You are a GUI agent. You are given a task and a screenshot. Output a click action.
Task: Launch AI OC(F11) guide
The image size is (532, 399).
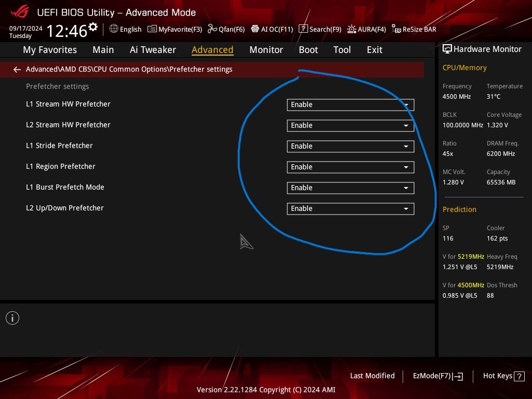[x=272, y=29]
